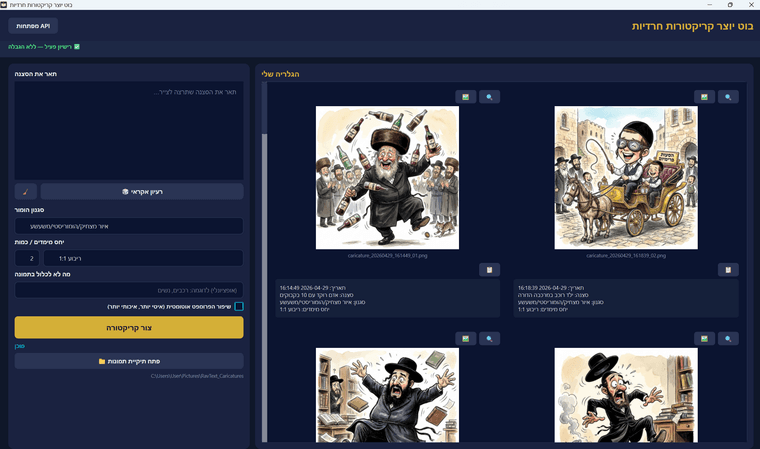Click the broom clear icon below the description box
760x449 pixels.
(x=25, y=191)
